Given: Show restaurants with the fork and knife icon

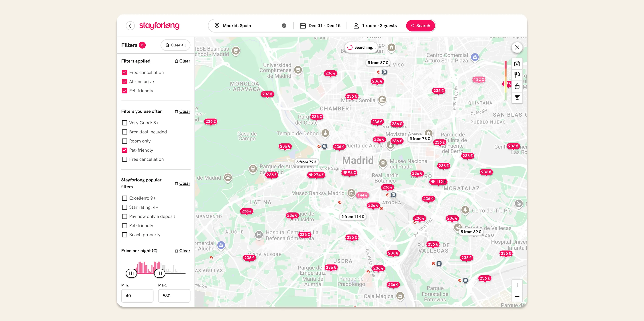Looking at the screenshot, I should [517, 75].
